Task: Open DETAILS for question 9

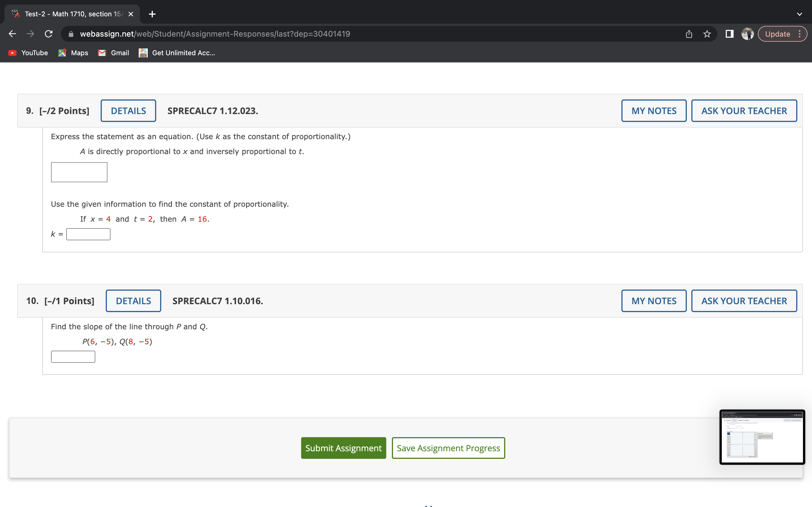Action: pyautogui.click(x=128, y=111)
